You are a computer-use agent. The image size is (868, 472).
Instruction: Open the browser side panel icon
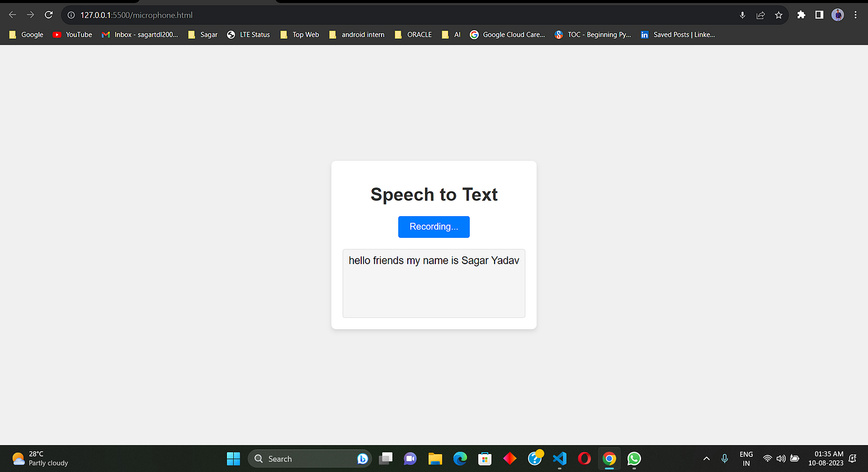coord(819,14)
